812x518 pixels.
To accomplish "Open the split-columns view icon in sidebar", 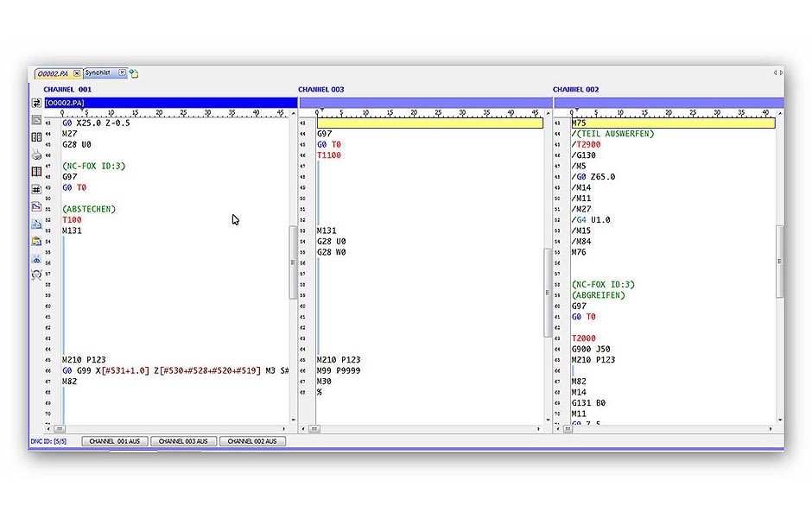I will coord(36,137).
